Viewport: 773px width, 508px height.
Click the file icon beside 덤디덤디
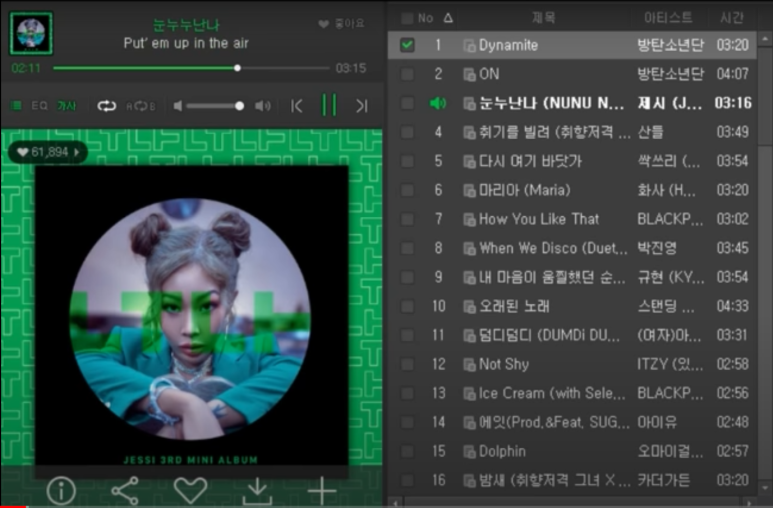tap(469, 336)
